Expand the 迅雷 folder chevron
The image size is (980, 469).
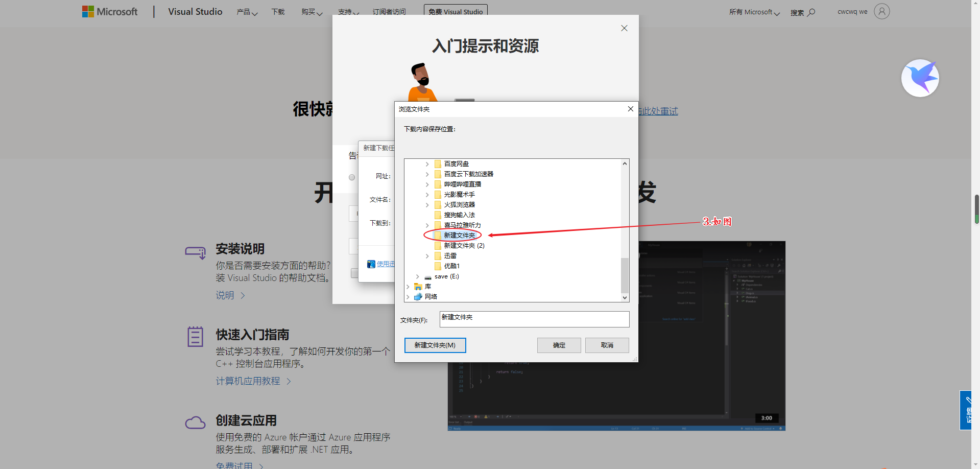click(427, 255)
